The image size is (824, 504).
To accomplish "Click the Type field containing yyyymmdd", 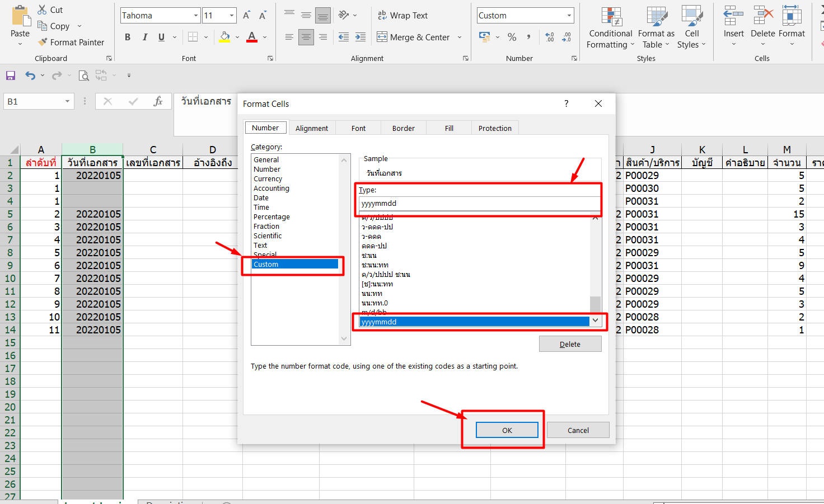I will click(x=480, y=204).
